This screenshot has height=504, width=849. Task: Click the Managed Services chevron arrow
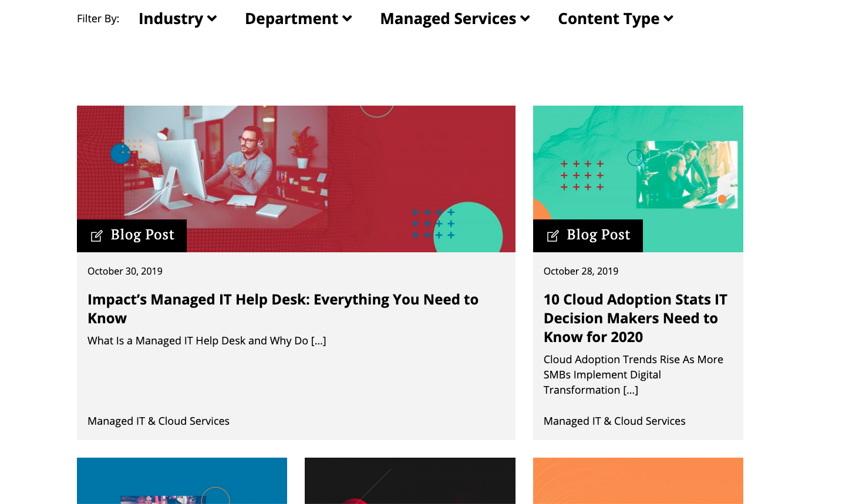click(x=525, y=19)
